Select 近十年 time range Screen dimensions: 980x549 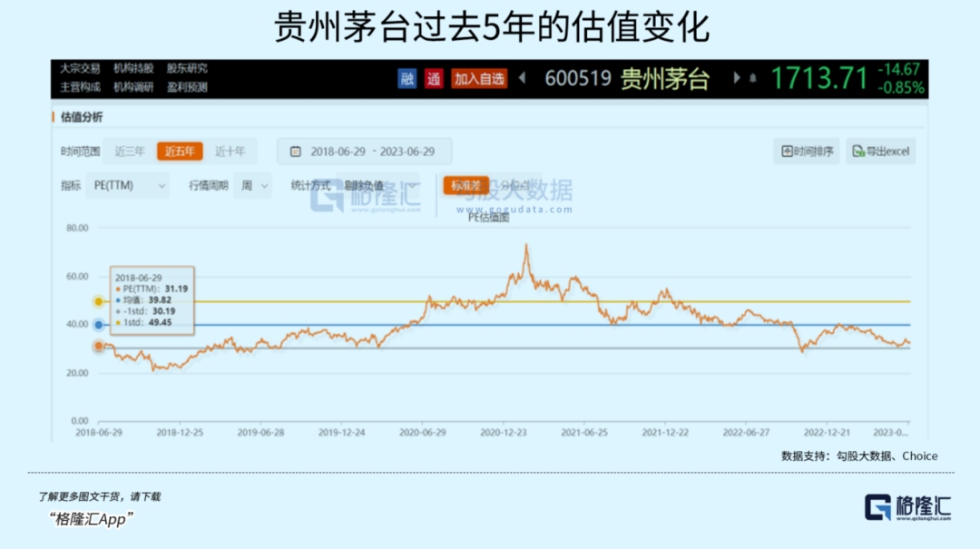pos(230,152)
